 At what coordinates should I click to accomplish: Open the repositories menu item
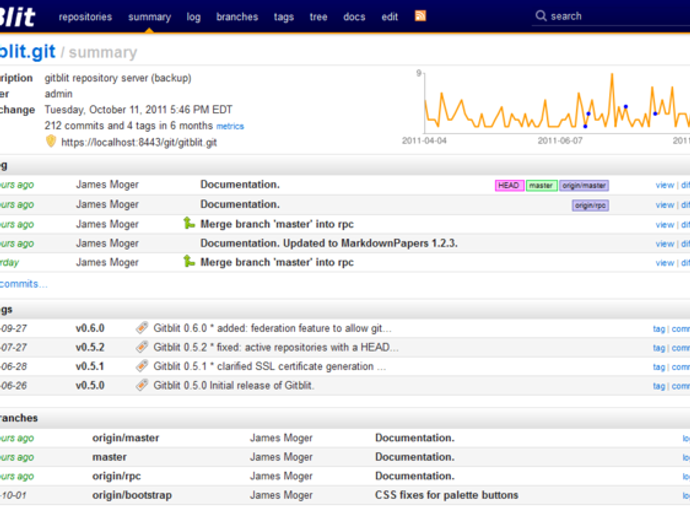click(x=85, y=17)
